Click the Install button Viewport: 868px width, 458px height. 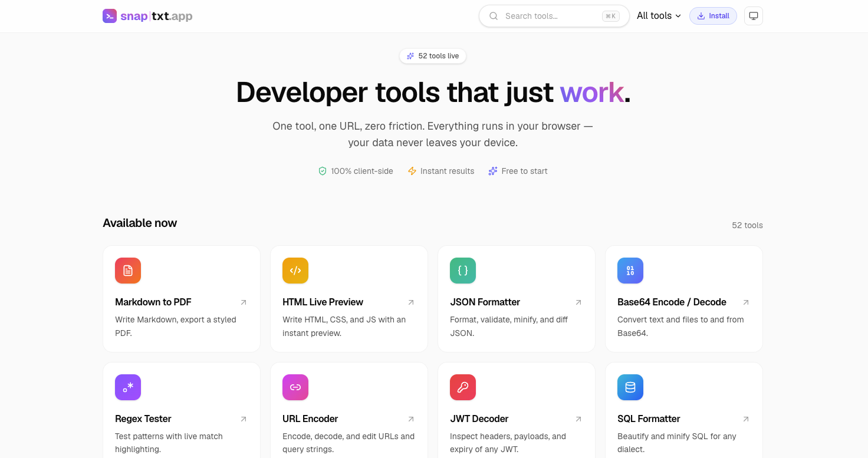point(713,16)
